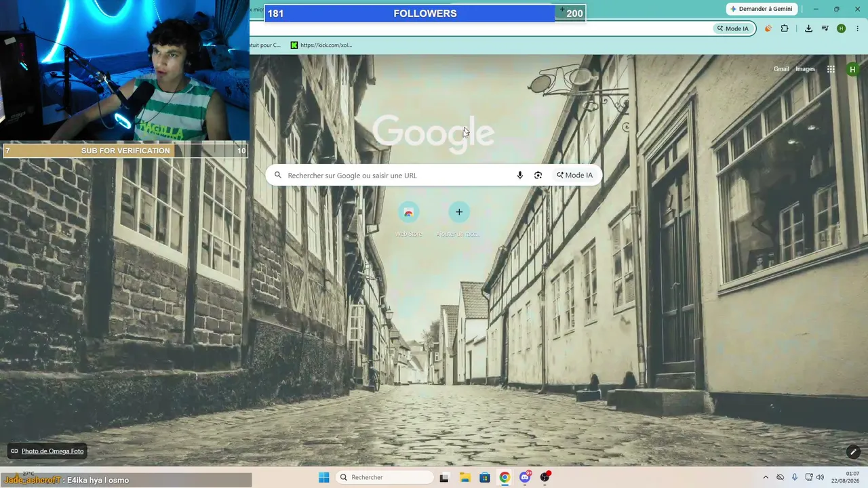Image resolution: width=868 pixels, height=488 pixels.
Task: Open the network icon in the system tray
Action: click(808, 477)
